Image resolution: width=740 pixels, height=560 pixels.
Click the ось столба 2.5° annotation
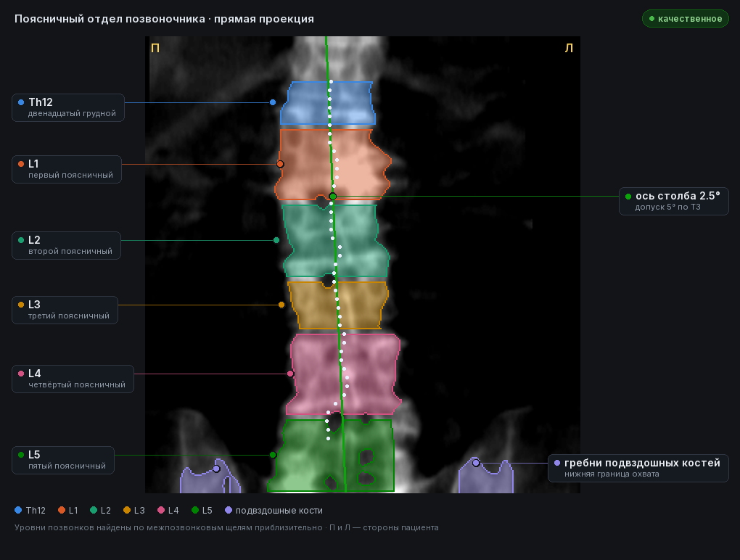coord(674,202)
